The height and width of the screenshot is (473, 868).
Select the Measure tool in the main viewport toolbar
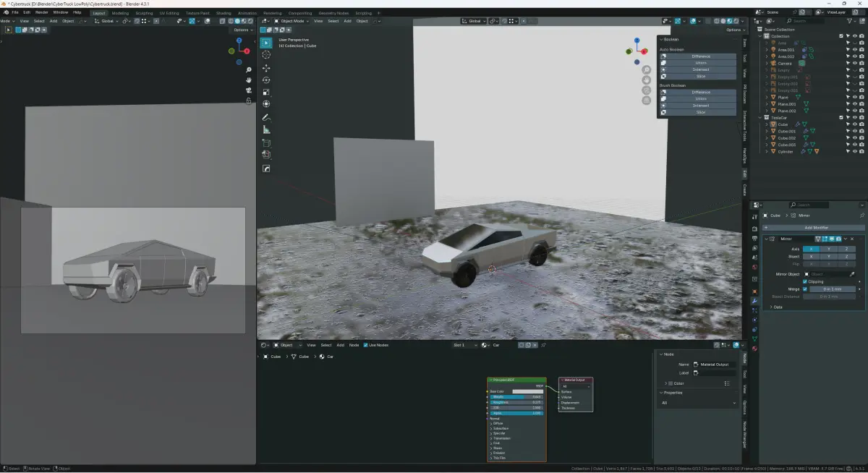[266, 129]
